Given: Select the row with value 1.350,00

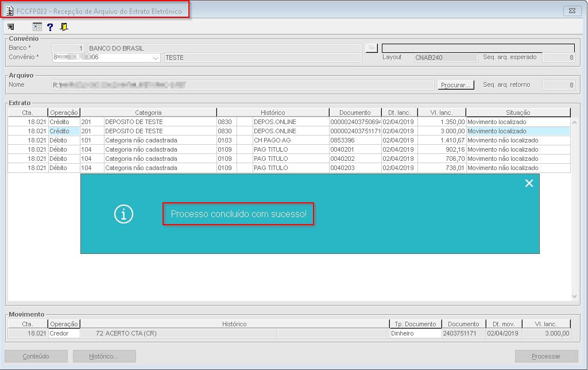Looking at the screenshot, I should pos(289,122).
